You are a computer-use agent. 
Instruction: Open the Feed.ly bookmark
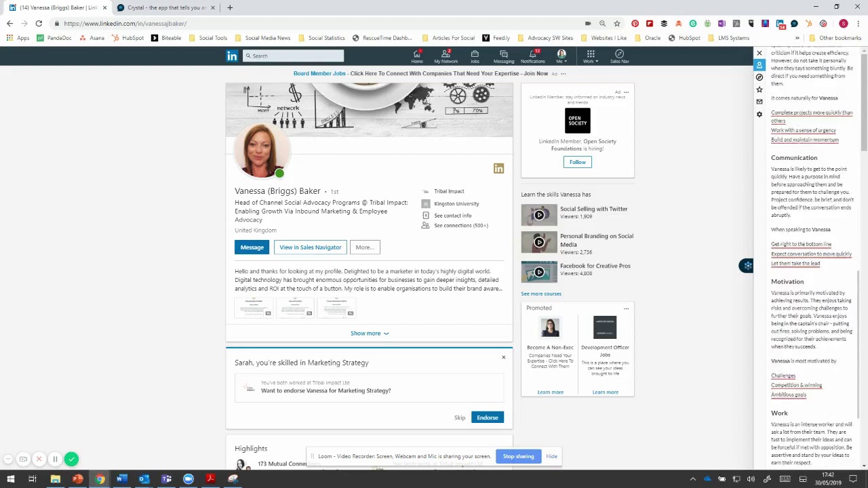point(496,38)
